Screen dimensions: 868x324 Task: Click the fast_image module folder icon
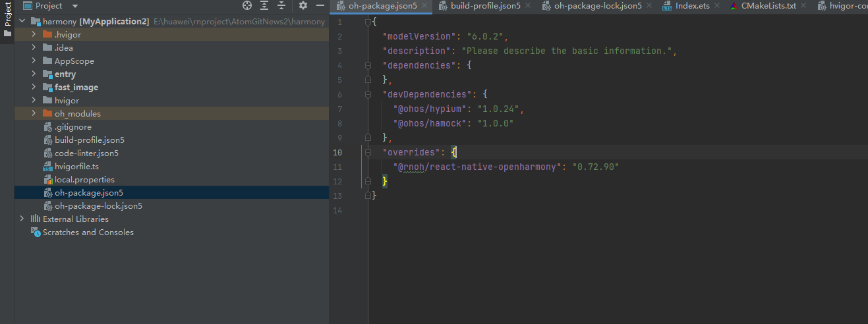click(x=47, y=88)
